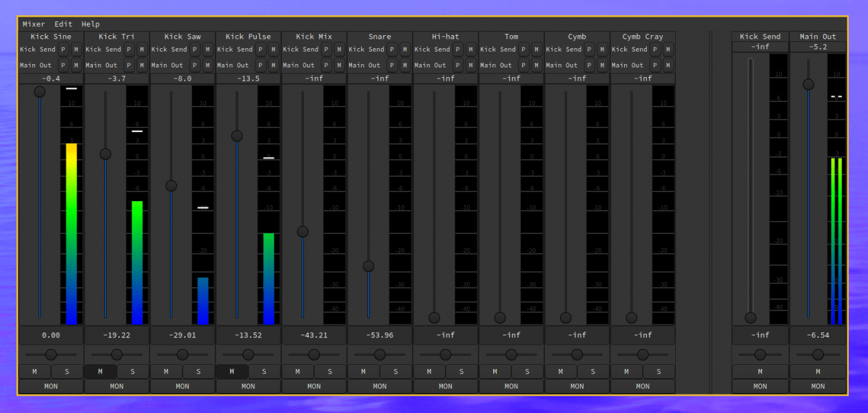Viewport: 868px width, 413px height.
Task: Toggle the Main Out P button on Kick Mix
Action: tap(327, 65)
